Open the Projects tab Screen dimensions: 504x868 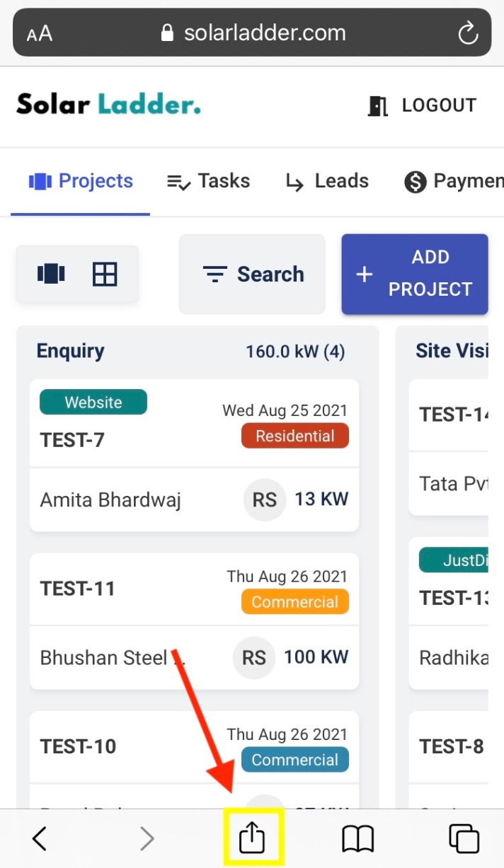point(81,181)
